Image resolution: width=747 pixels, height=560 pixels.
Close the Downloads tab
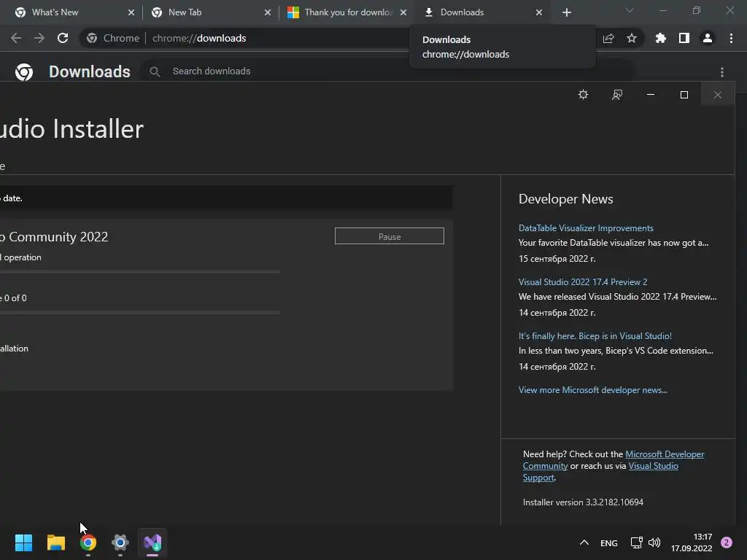click(539, 13)
